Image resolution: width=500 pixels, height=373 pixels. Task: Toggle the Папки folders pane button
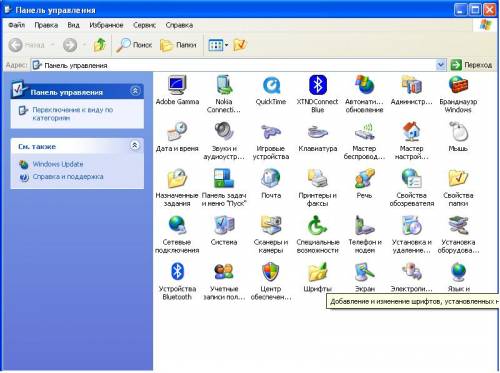pyautogui.click(x=178, y=45)
